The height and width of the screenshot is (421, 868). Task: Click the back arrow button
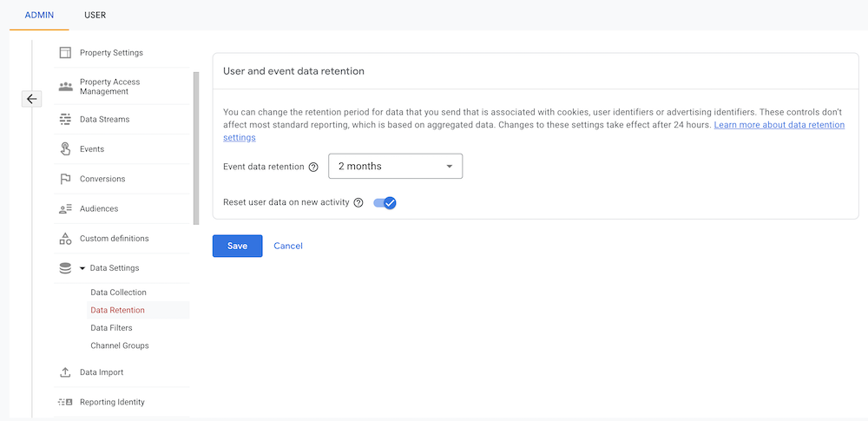click(x=31, y=99)
